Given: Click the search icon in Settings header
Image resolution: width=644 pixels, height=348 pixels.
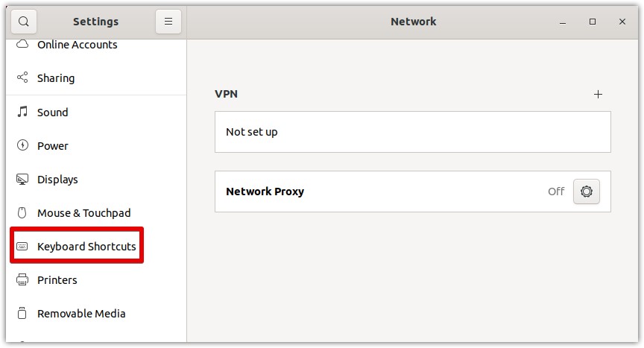Looking at the screenshot, I should 24,22.
